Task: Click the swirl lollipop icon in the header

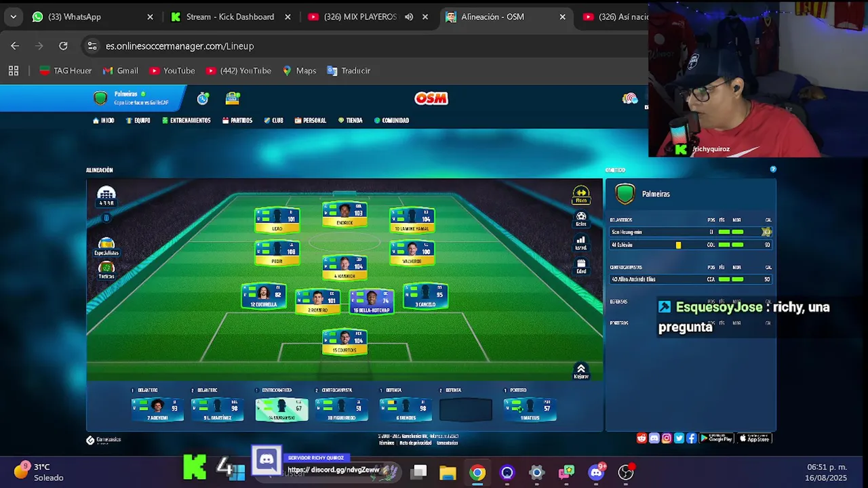Action: (629, 99)
